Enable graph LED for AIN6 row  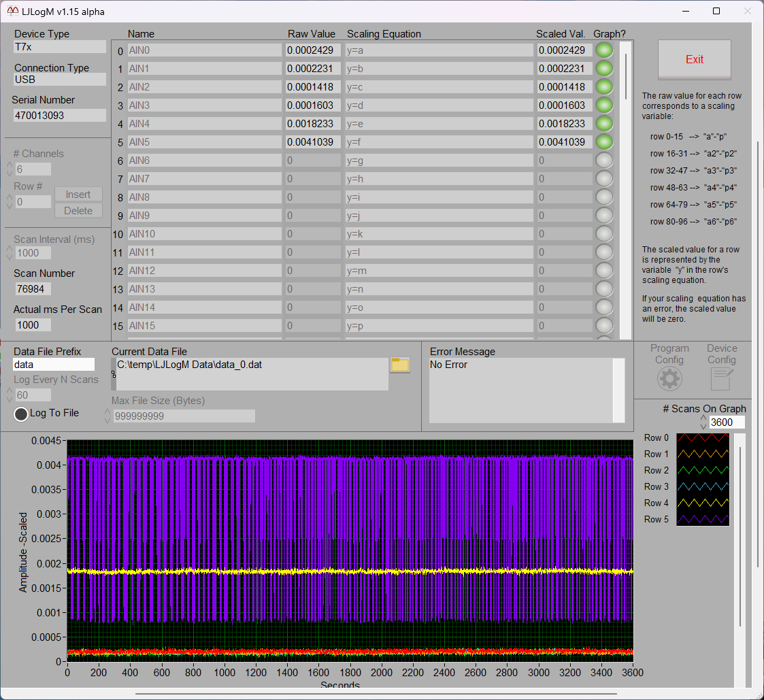(x=604, y=161)
